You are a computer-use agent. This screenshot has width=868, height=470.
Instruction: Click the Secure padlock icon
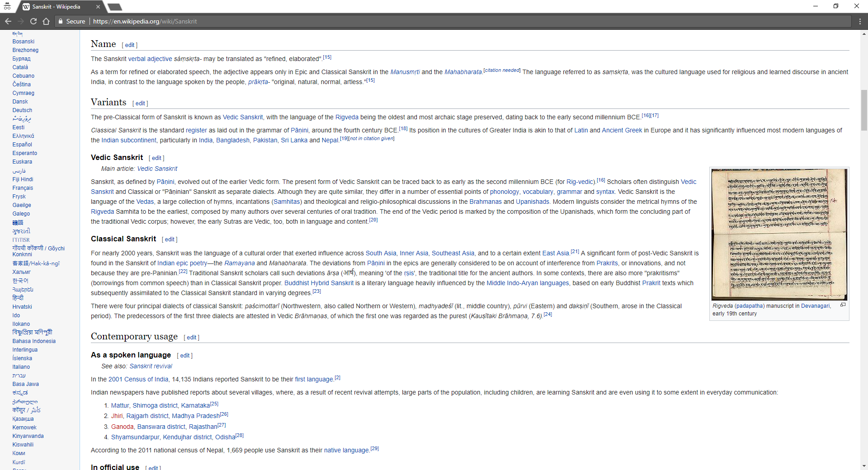click(61, 21)
